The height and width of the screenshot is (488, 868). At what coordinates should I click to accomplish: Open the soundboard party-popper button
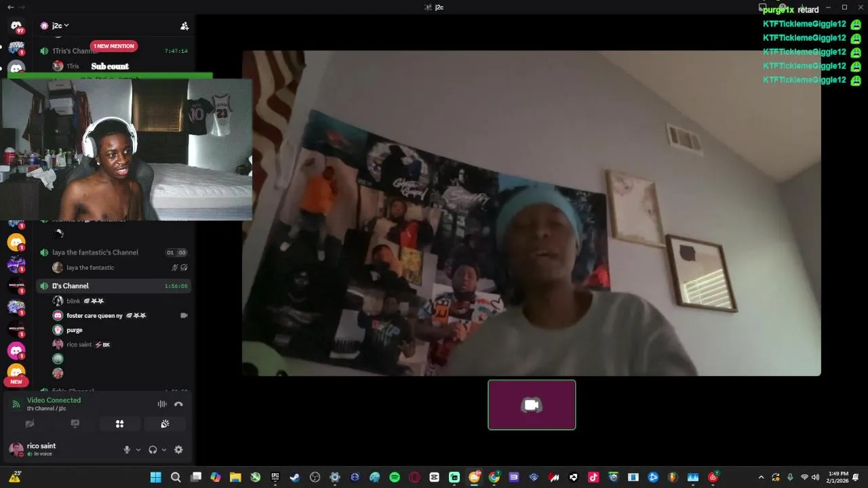164,424
